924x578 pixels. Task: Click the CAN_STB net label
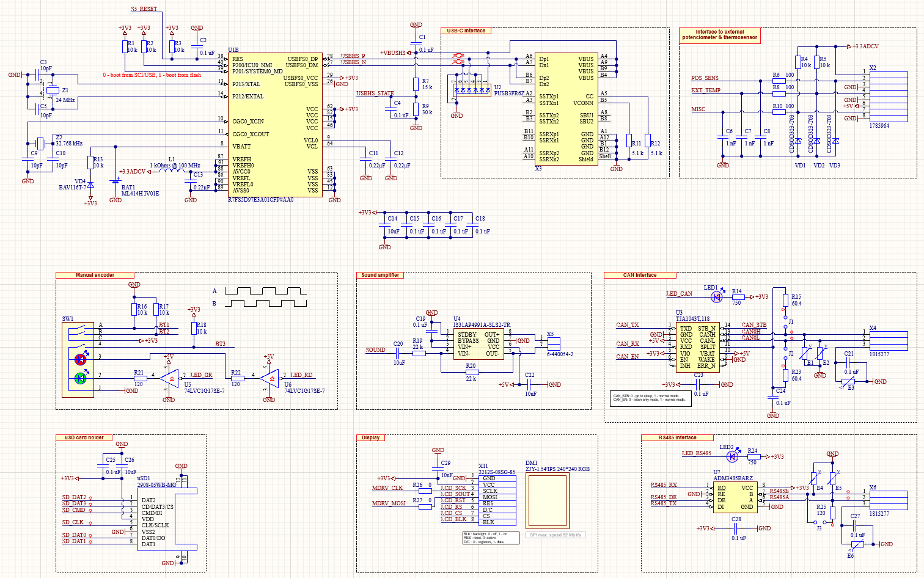754,325
